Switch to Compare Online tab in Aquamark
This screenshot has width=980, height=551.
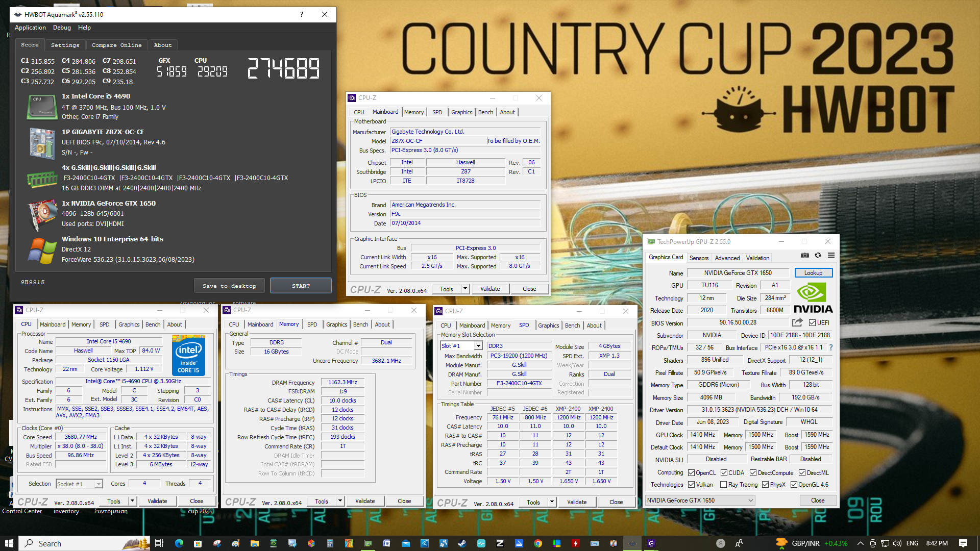[117, 45]
